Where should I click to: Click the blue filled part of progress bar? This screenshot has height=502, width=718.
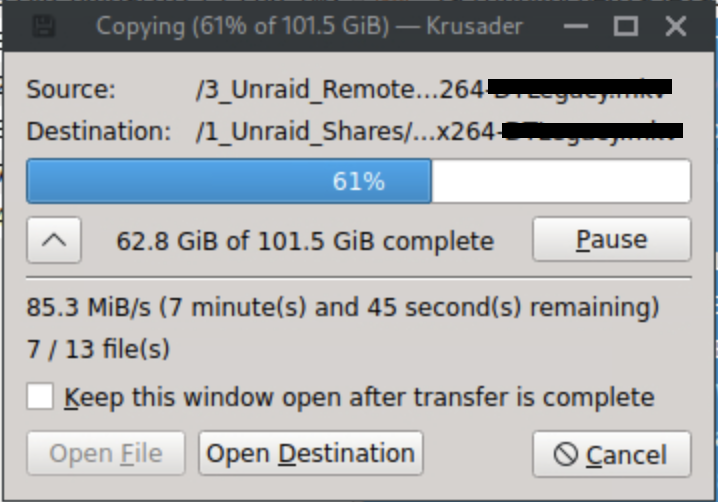point(229,181)
